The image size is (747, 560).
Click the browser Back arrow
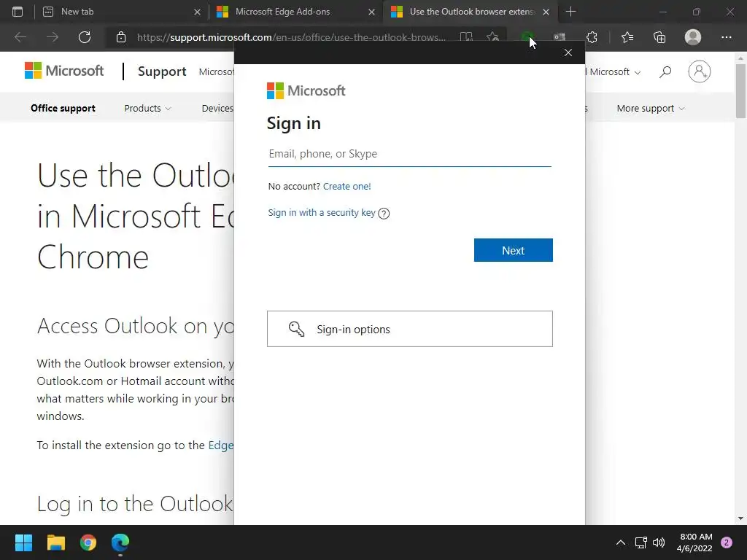20,37
